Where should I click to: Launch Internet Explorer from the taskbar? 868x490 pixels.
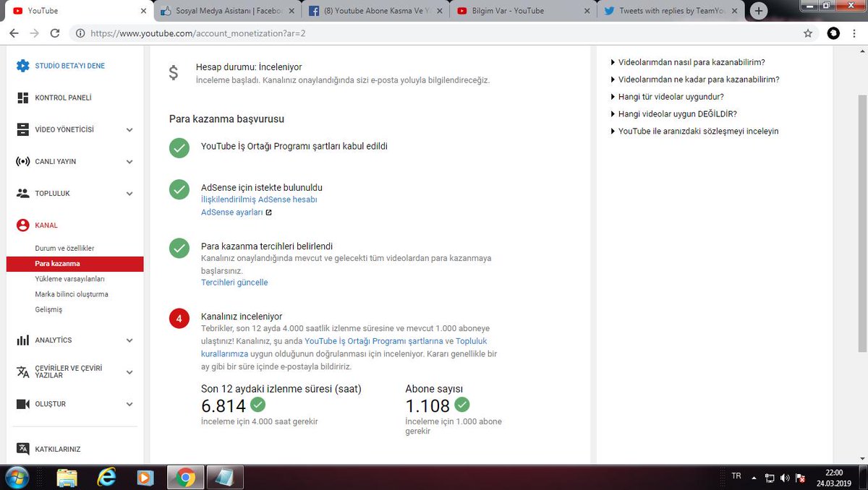pyautogui.click(x=106, y=477)
